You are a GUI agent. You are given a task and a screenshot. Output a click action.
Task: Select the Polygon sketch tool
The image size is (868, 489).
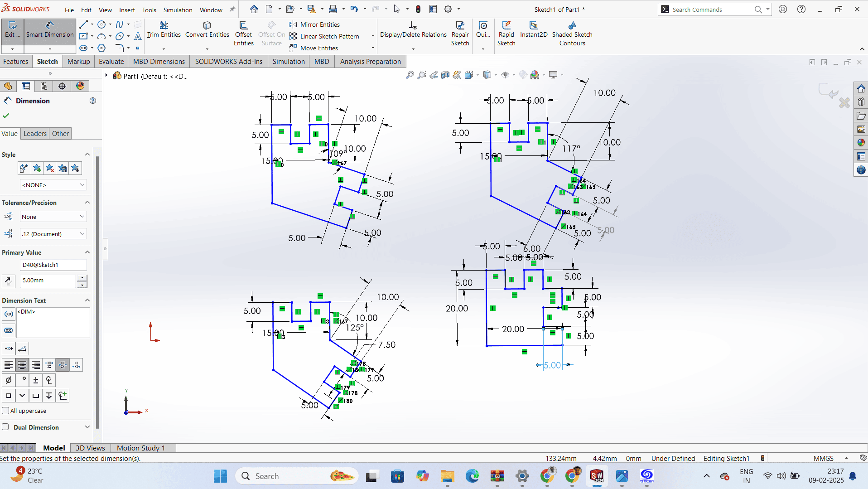[x=102, y=48]
